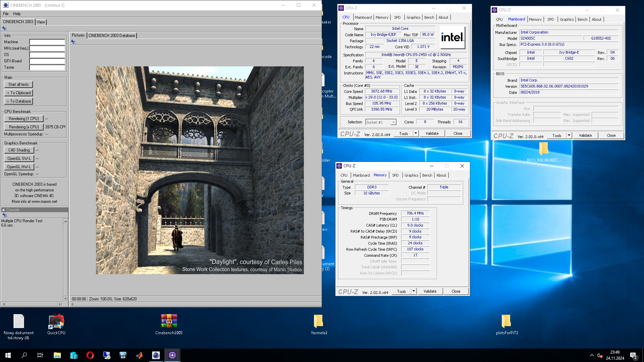This screenshot has height=362, width=644.
Task: Click console scrollbar down arrow
Action: tap(65, 298)
